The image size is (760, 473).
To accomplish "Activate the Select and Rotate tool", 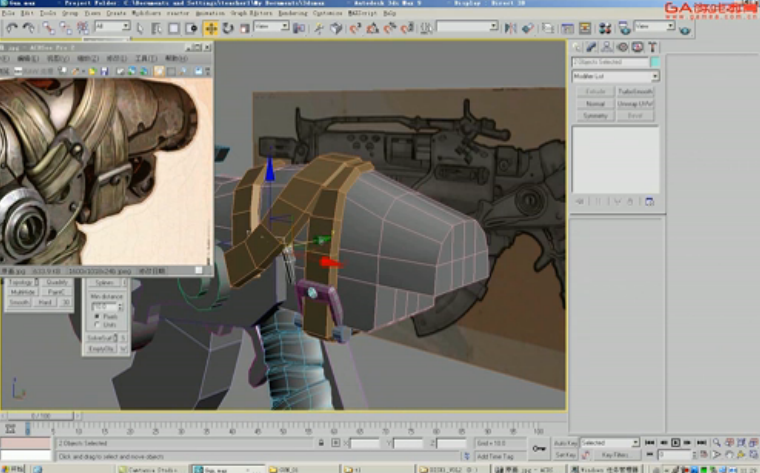I will point(228,29).
